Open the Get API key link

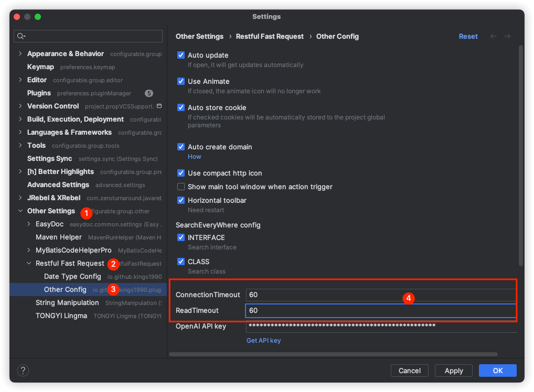[x=263, y=340]
